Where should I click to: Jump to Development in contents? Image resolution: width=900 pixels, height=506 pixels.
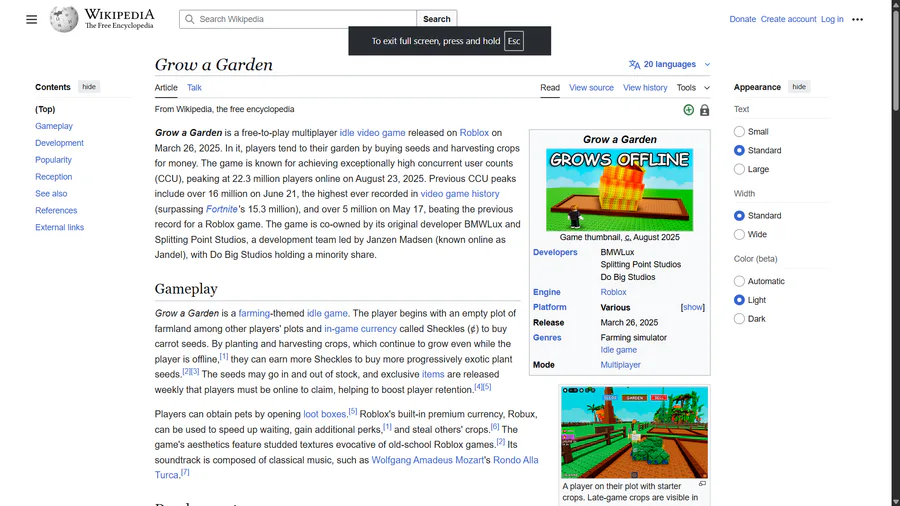coord(59,143)
